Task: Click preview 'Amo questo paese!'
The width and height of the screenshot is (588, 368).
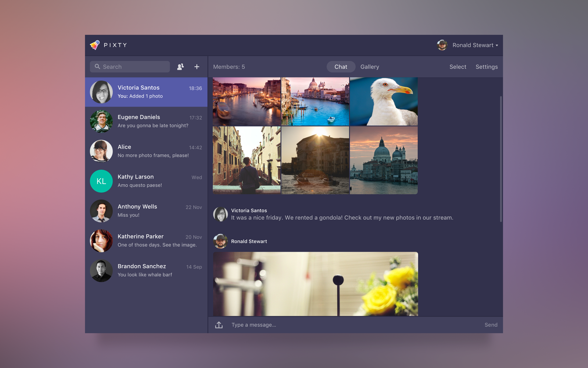Action: [140, 185]
